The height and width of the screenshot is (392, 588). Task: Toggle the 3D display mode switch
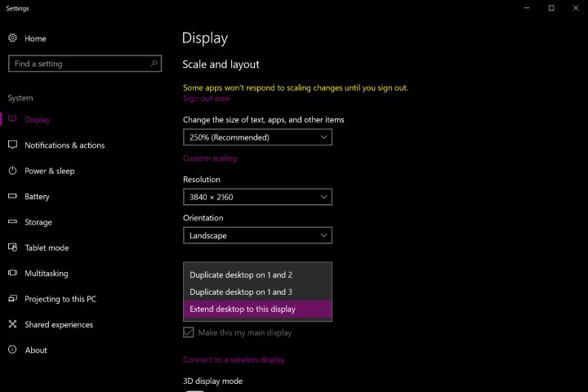194,390
